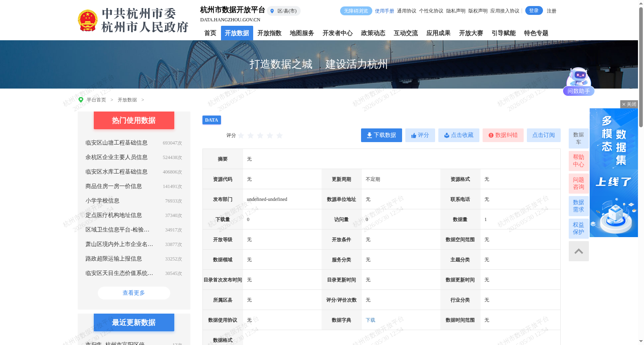Open 区域卫生信息平台-检验 dataset
The image size is (644, 345).
118,230
